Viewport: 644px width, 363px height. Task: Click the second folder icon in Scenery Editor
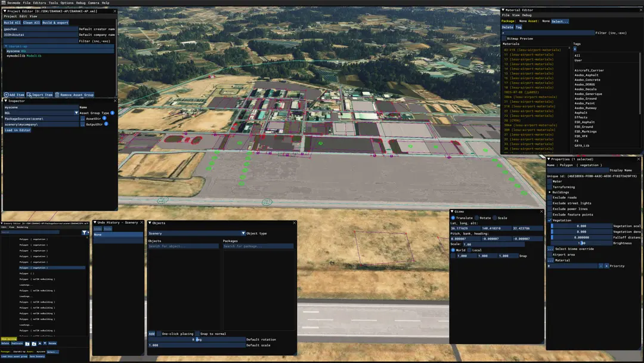point(33,344)
